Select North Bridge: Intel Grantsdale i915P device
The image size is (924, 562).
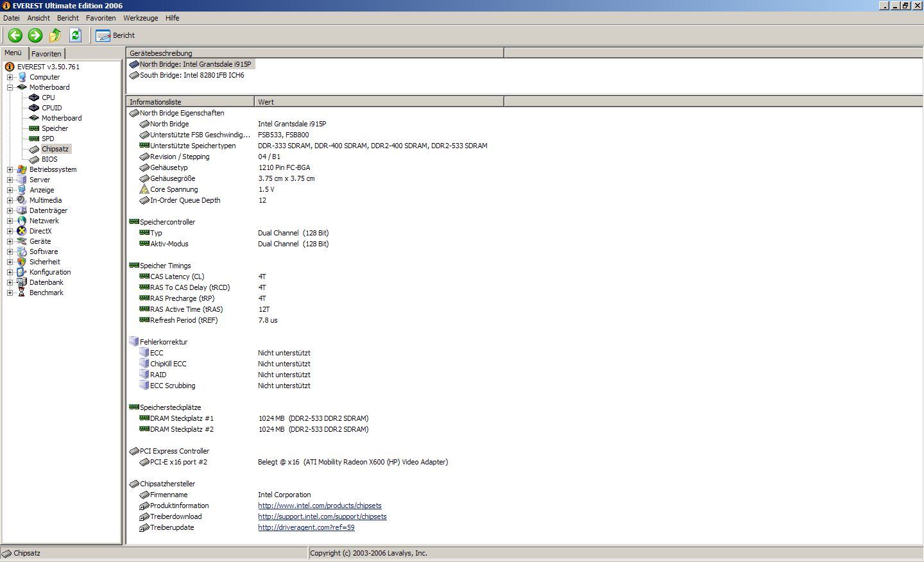click(x=191, y=64)
